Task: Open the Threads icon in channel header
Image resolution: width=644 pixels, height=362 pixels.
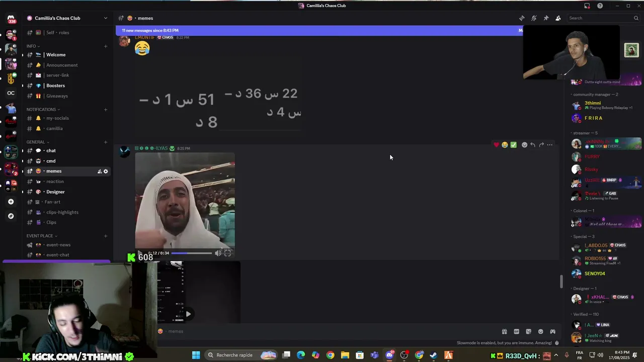Action: [522, 18]
